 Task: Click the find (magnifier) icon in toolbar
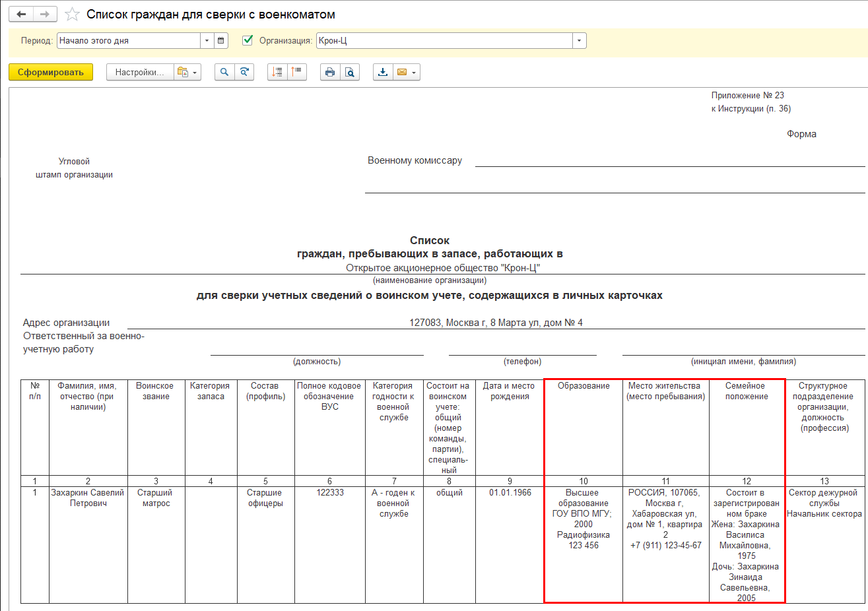(x=224, y=73)
